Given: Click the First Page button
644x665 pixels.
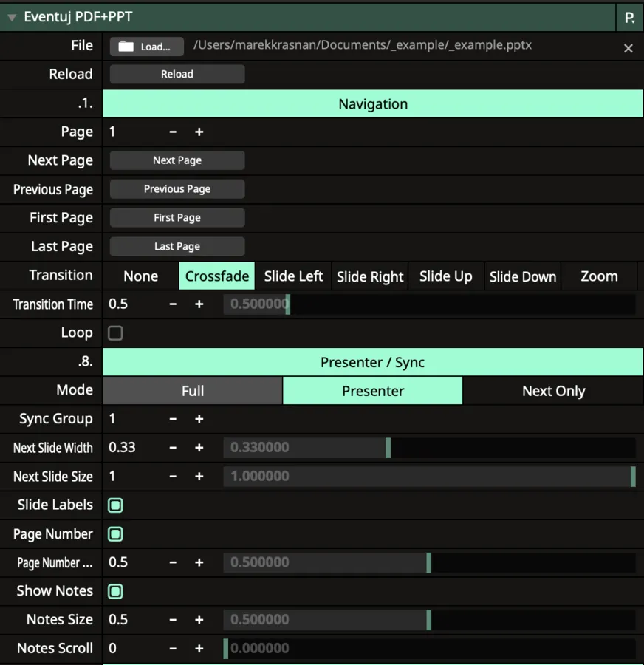Looking at the screenshot, I should [177, 218].
